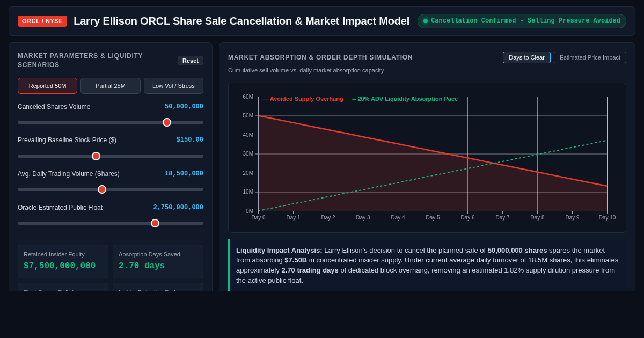Click the 60M y-axis label

pyautogui.click(x=248, y=97)
